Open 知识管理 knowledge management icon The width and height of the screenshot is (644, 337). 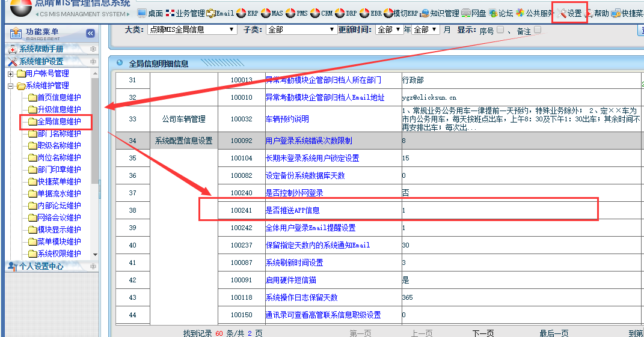coord(425,13)
